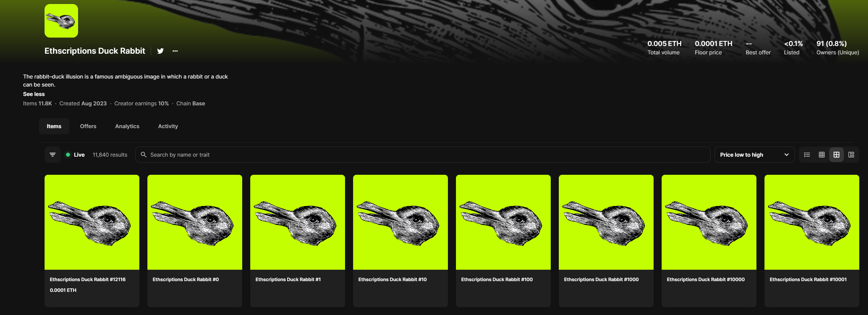Image resolution: width=868 pixels, height=315 pixels.
Task: Switch to mosaic view layout
Action: pyautogui.click(x=851, y=155)
